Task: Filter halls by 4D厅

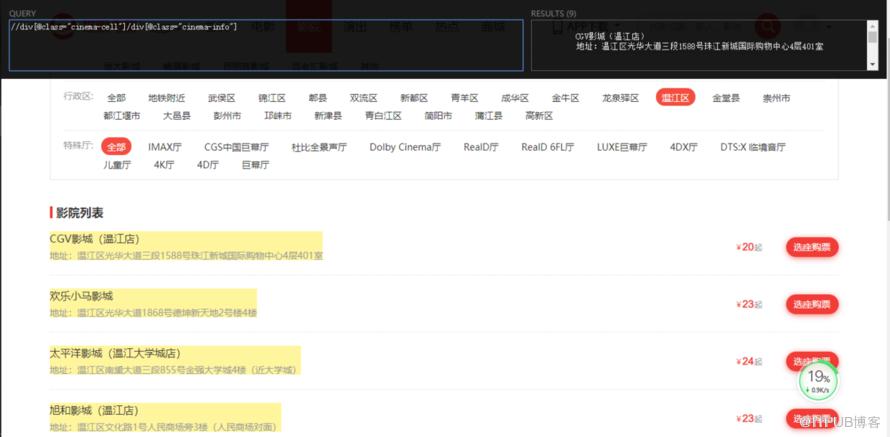Action: tap(208, 165)
